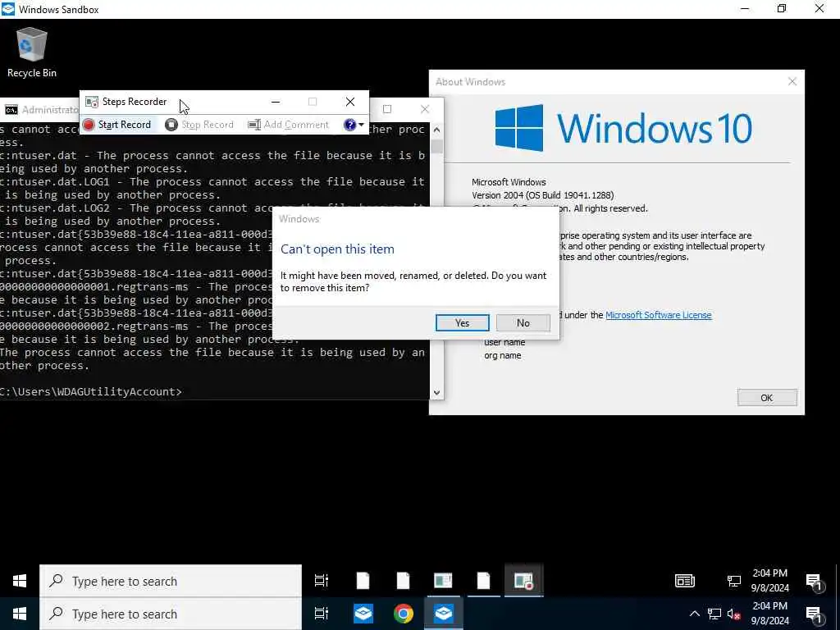Minimize the Windows Sandbox window
The image size is (840, 630).
[745, 9]
